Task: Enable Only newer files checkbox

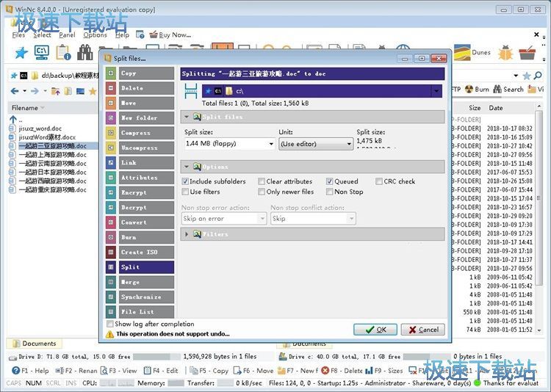Action: (x=262, y=192)
